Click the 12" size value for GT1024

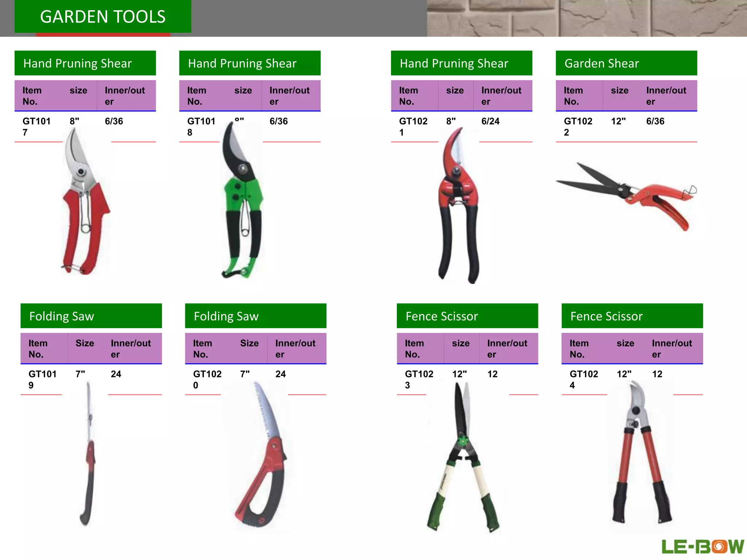pos(624,374)
